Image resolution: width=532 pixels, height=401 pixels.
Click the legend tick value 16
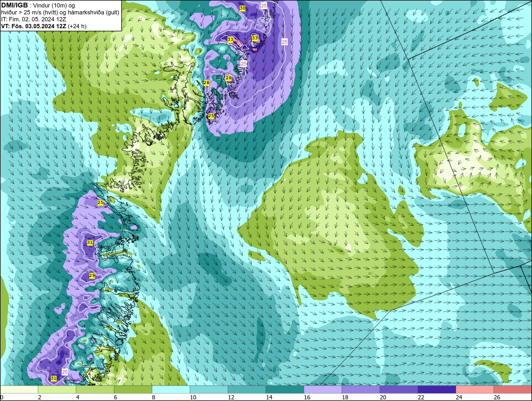[x=307, y=397]
